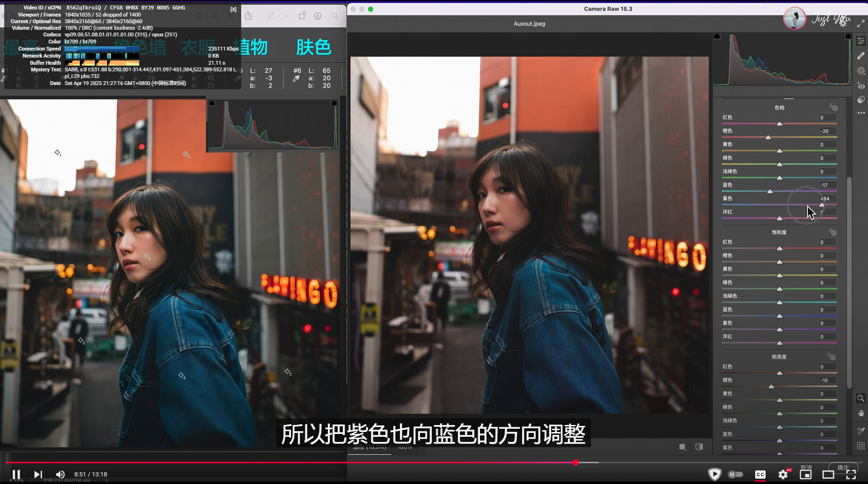Click the Luminance (明亮度) targeted adjustment tool icon
Viewport: 868px width, 484px height.
(x=832, y=357)
